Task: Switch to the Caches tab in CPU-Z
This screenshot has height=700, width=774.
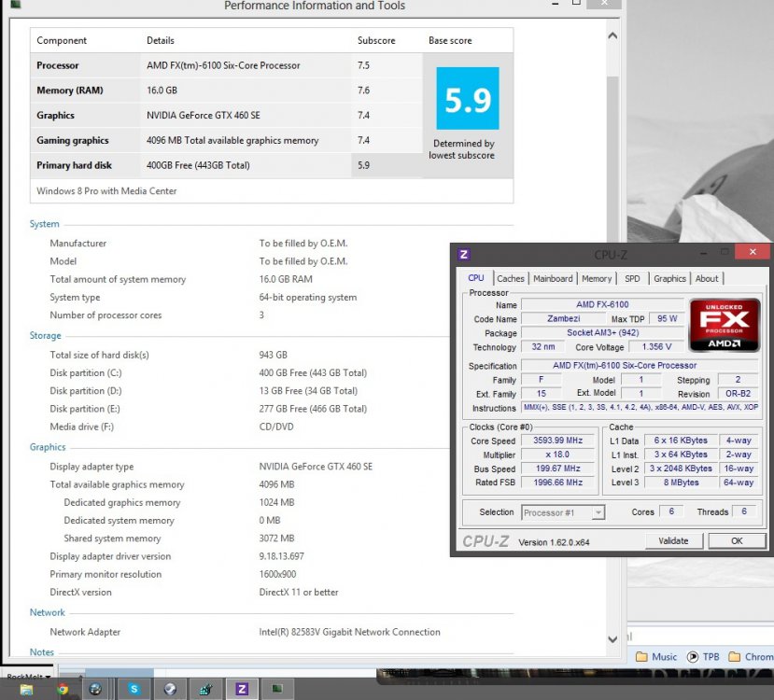Action: 511,279
